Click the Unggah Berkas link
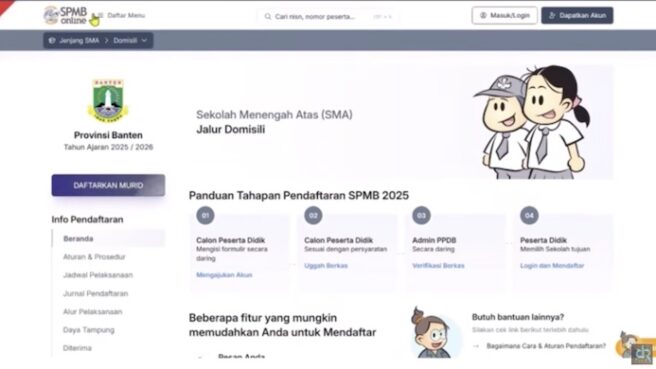Viewport: 656px width, 369px height. click(x=326, y=266)
